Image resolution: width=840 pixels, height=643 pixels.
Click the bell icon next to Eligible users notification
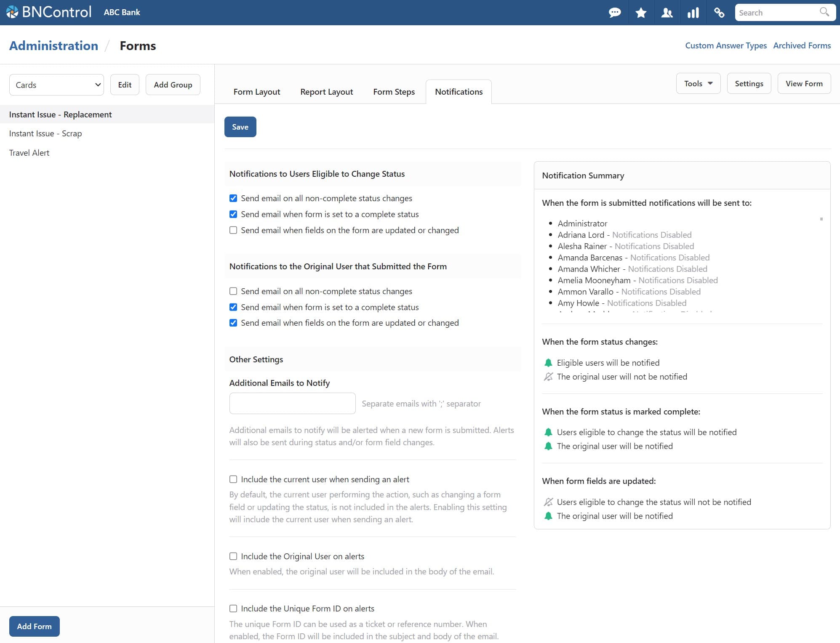[549, 362]
